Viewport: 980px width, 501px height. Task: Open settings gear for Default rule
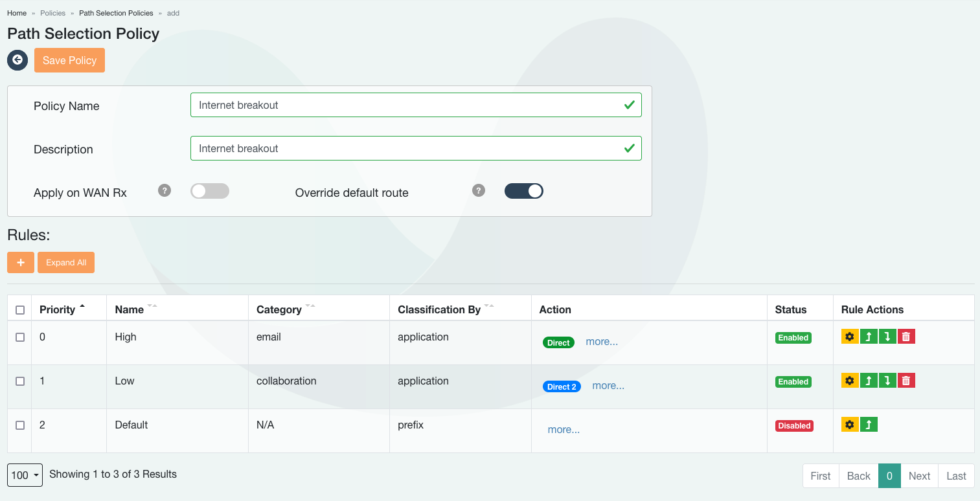850,425
